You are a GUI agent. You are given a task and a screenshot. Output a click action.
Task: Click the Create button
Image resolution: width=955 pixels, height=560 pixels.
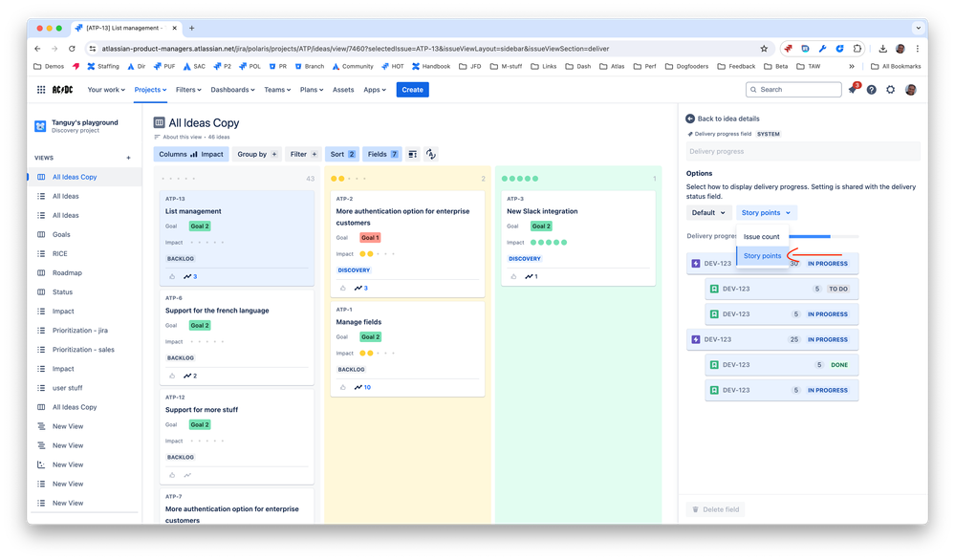(412, 90)
